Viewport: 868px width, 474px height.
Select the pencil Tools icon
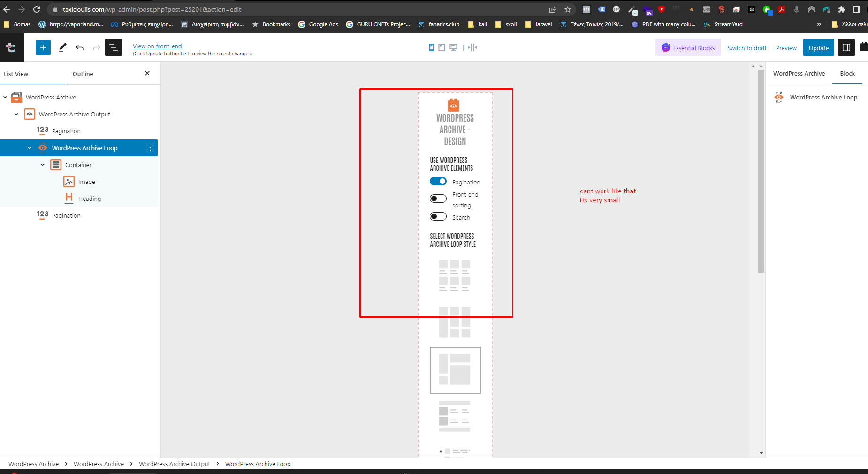62,47
